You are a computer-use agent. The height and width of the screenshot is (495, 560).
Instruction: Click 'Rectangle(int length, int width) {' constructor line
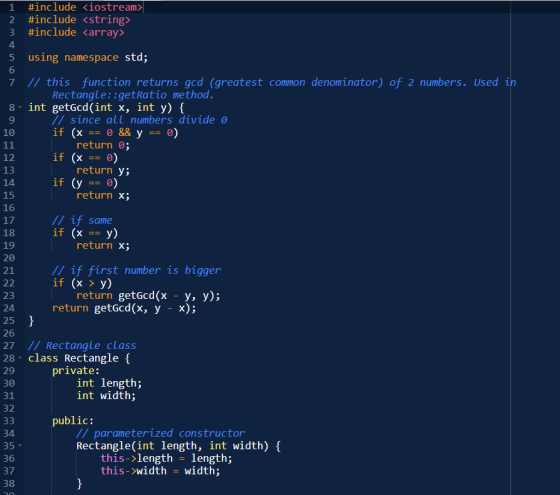179,446
